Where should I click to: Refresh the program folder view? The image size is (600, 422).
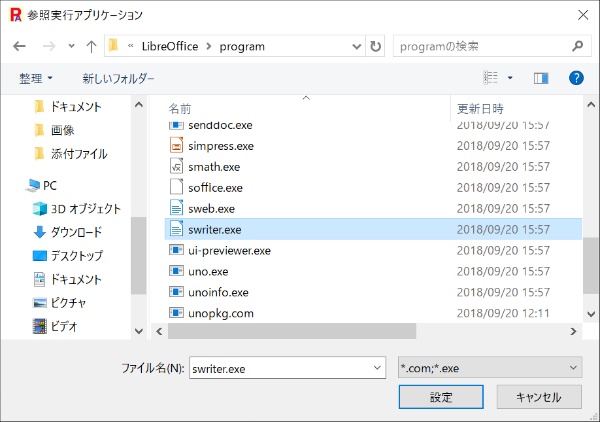[x=375, y=46]
